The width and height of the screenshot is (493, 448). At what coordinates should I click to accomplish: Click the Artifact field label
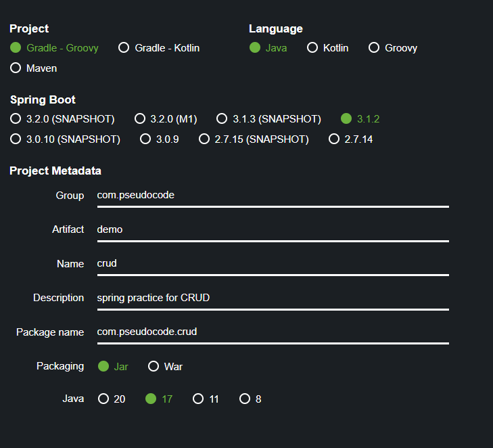coord(68,229)
